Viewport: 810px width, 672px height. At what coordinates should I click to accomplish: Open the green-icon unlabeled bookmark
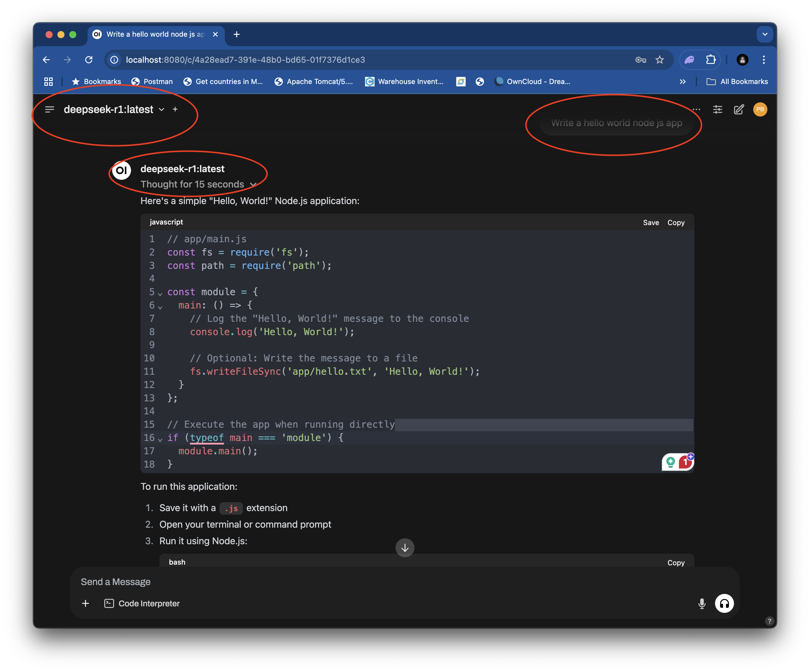(x=461, y=81)
